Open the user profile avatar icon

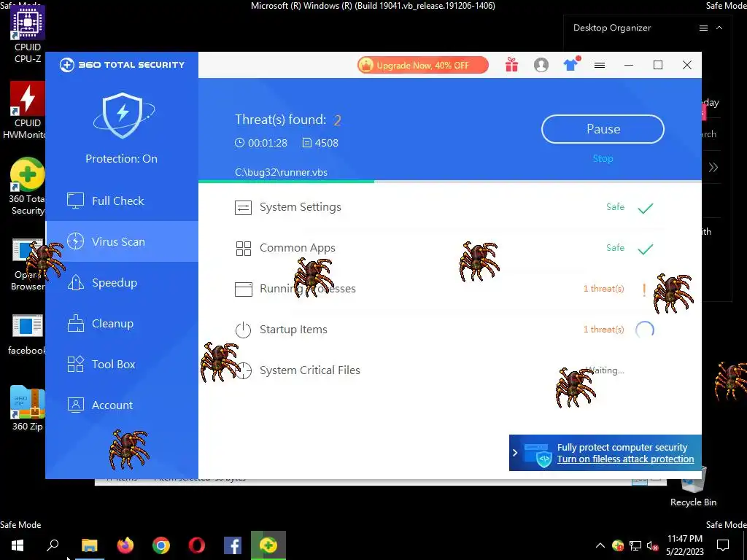pos(541,65)
